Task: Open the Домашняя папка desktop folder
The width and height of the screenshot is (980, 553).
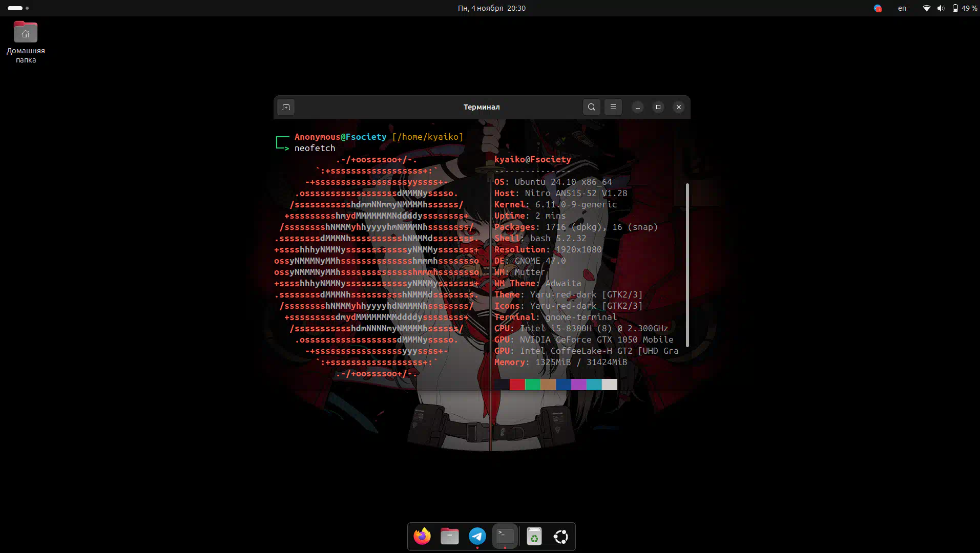Action: pos(26,42)
